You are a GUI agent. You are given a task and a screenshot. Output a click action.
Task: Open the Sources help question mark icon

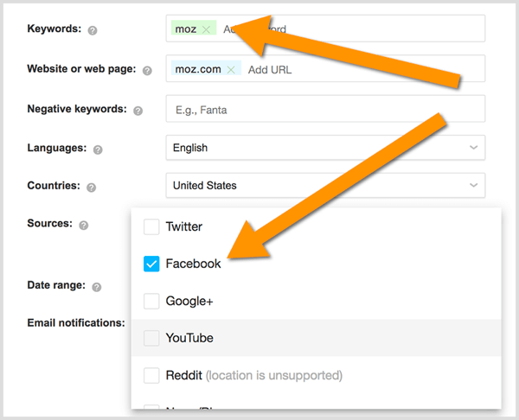click(x=83, y=225)
